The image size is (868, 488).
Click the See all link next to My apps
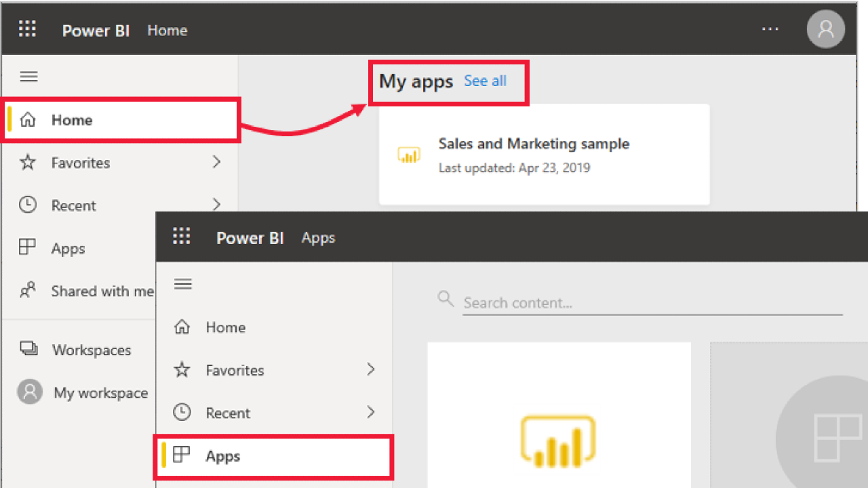[485, 81]
